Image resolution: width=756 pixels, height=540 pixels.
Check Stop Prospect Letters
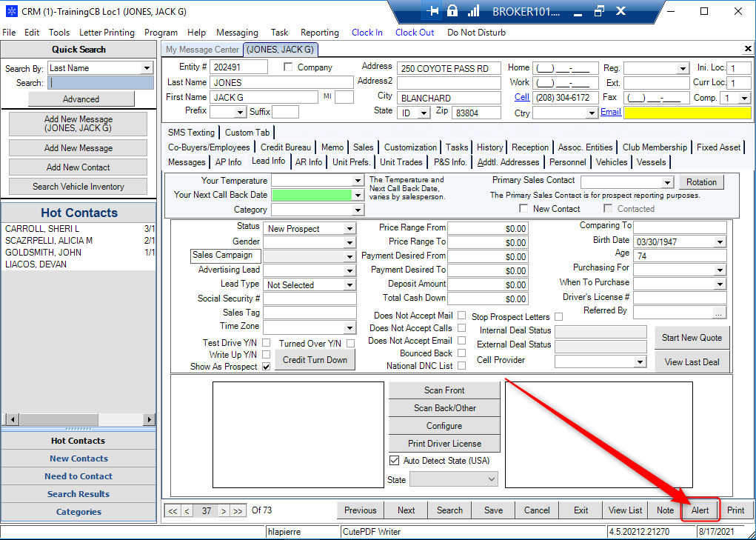point(559,317)
